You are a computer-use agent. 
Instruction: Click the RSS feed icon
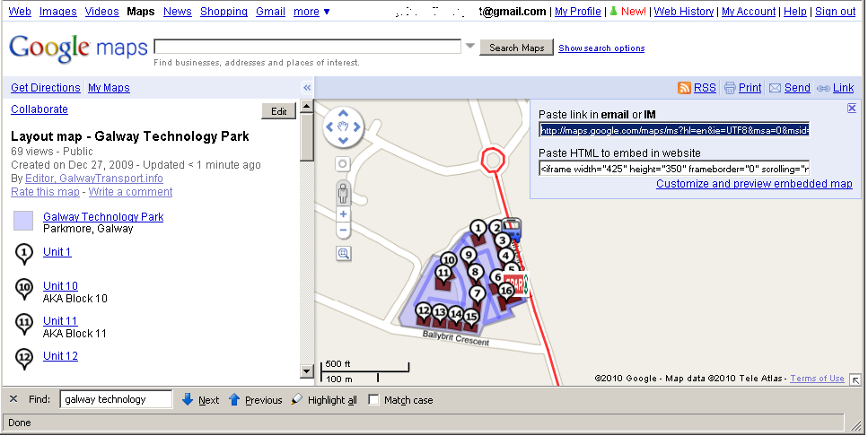coord(684,87)
